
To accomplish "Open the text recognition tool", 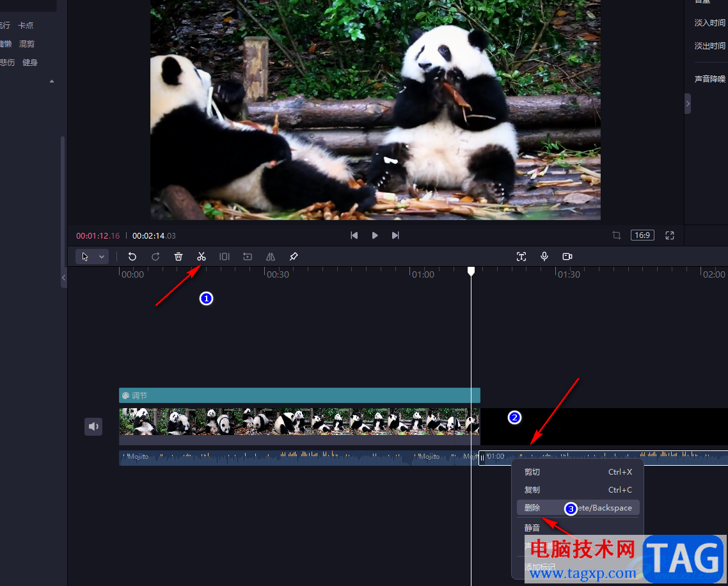I will click(521, 257).
